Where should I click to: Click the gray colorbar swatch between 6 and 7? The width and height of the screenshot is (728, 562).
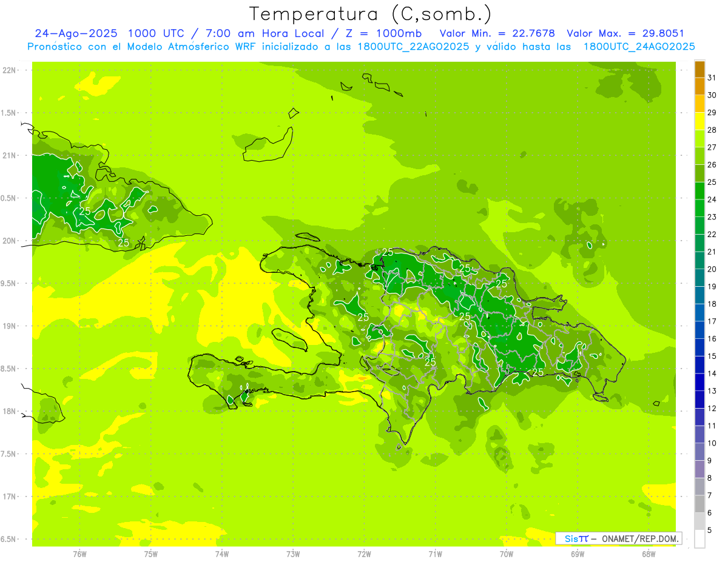(699, 504)
